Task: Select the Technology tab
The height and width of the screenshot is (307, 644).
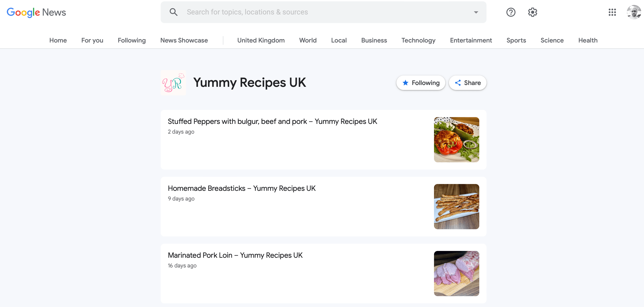Action: [418, 40]
